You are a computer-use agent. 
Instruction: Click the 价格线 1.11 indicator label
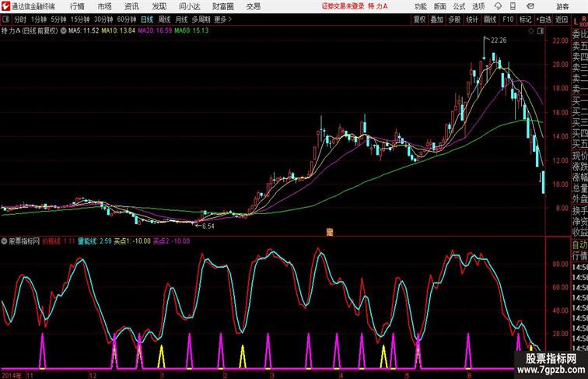(59, 241)
